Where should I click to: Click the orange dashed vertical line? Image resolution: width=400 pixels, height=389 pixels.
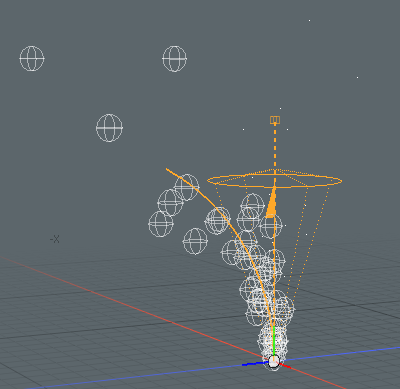click(275, 147)
